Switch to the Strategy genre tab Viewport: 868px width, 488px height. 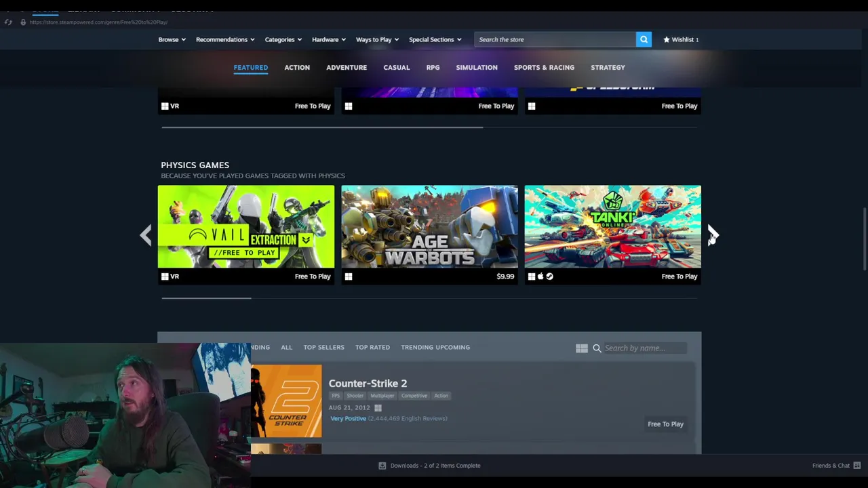608,67
